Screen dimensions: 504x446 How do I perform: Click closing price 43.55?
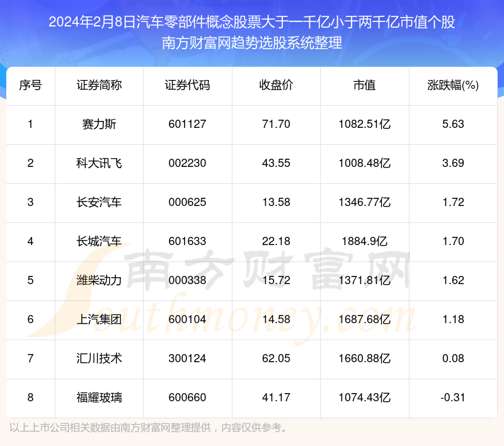point(276,163)
